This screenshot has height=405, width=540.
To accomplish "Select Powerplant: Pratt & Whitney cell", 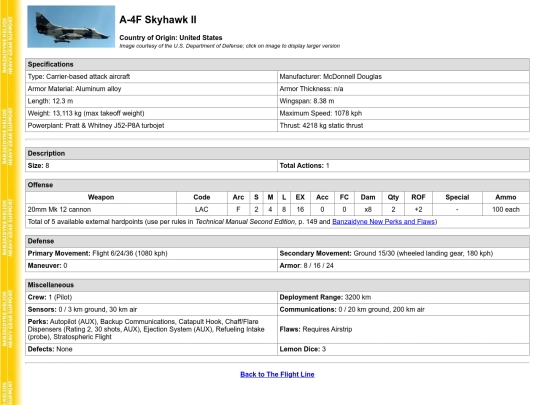I will pos(151,125).
